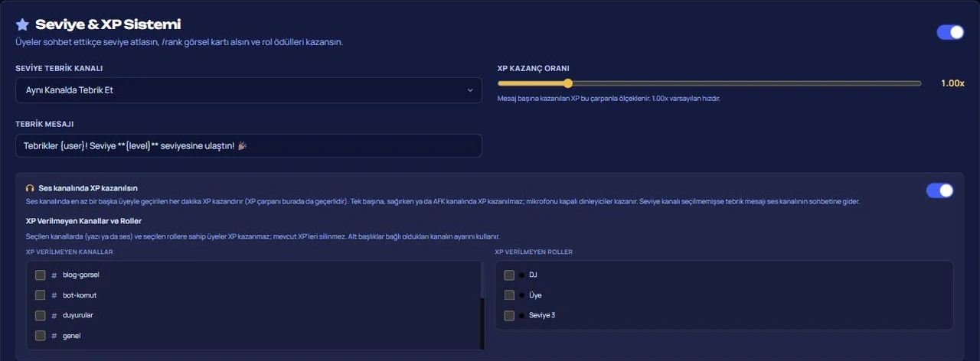Check the Üye role checkbox

509,295
